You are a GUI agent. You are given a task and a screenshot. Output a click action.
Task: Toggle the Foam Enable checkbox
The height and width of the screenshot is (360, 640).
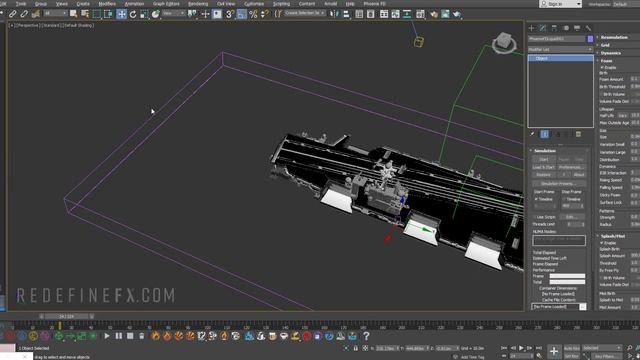point(602,68)
